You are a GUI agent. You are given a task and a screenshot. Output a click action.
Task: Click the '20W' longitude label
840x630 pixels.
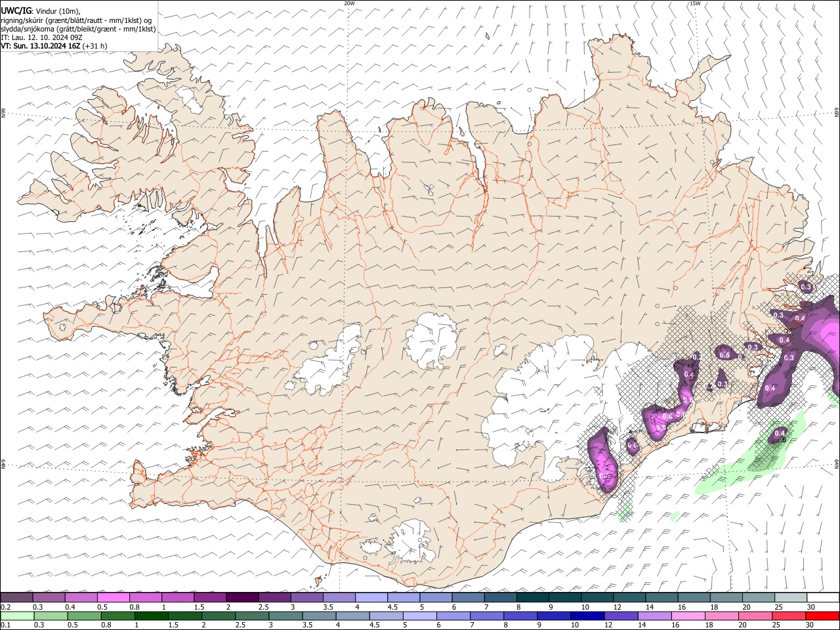click(349, 3)
